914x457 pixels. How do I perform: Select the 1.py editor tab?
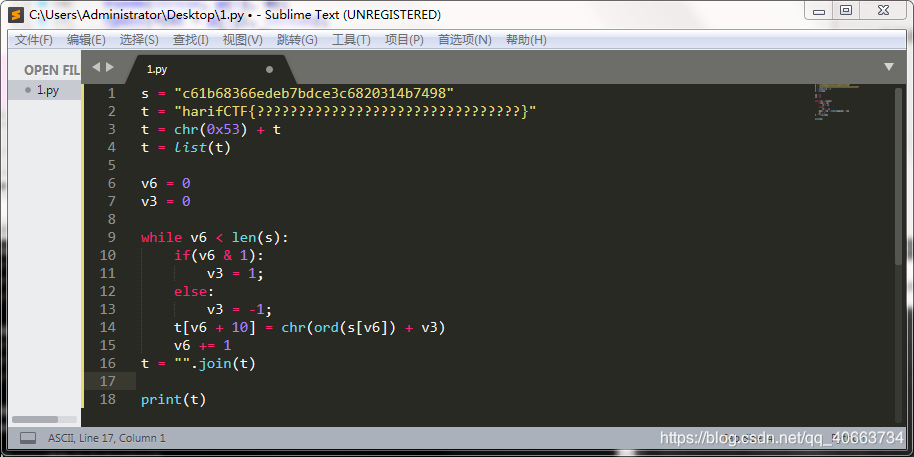pyautogui.click(x=209, y=69)
